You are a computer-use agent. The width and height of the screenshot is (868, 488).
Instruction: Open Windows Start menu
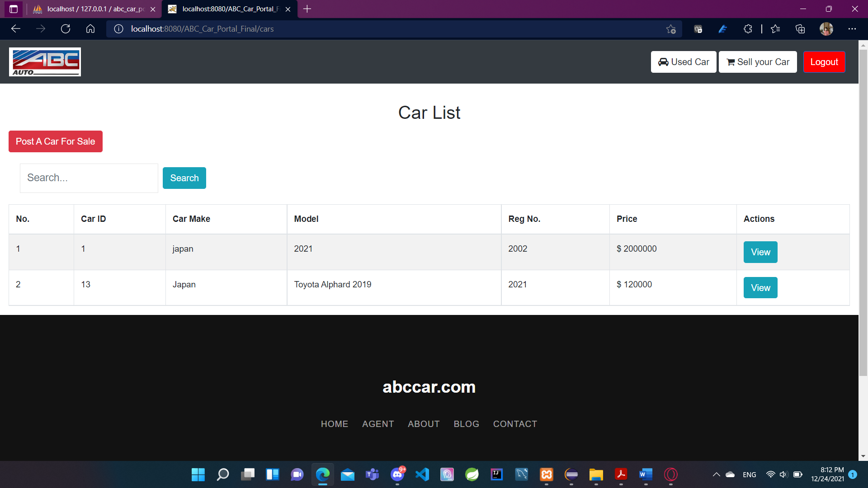[198, 474]
